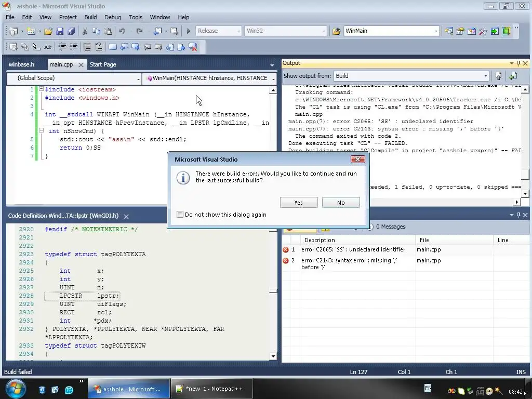This screenshot has width=532, height=399.
Task: Click the File column header in Error List
Action: (x=454, y=240)
